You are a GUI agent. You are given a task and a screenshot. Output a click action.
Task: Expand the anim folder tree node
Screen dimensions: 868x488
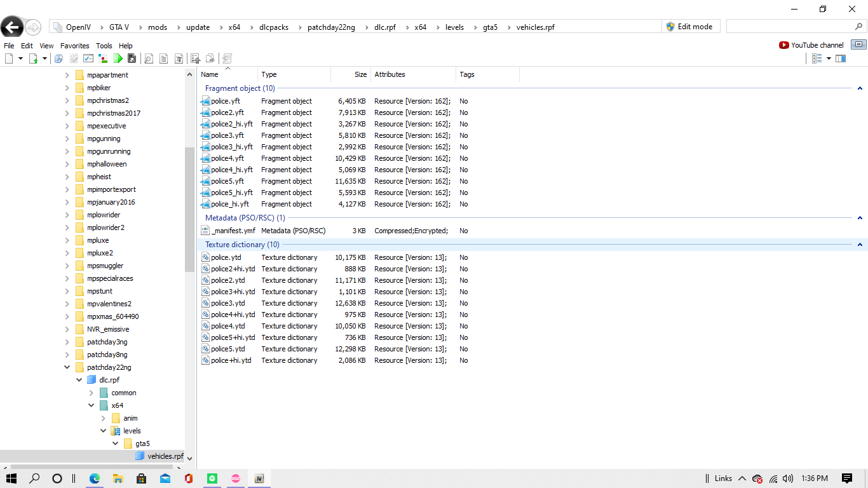(104, 418)
